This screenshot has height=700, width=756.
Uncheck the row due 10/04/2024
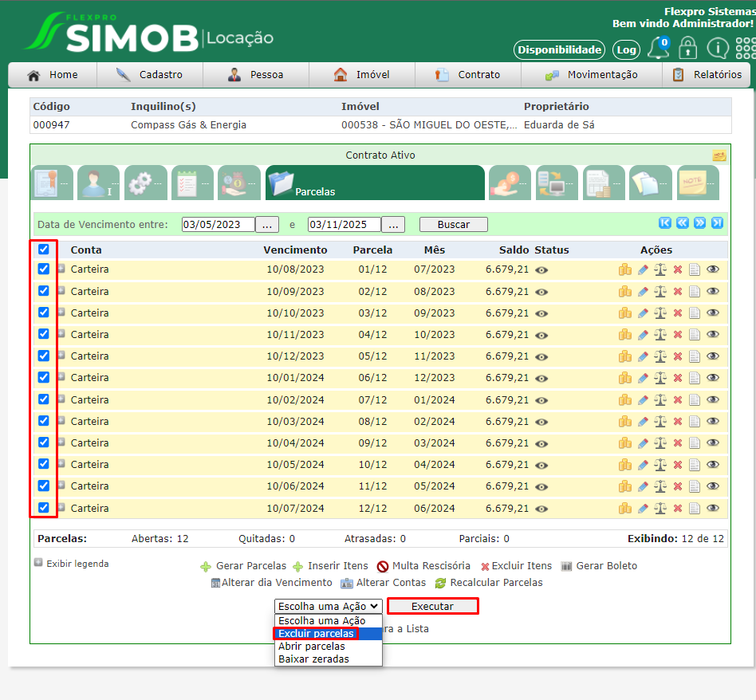tap(43, 442)
